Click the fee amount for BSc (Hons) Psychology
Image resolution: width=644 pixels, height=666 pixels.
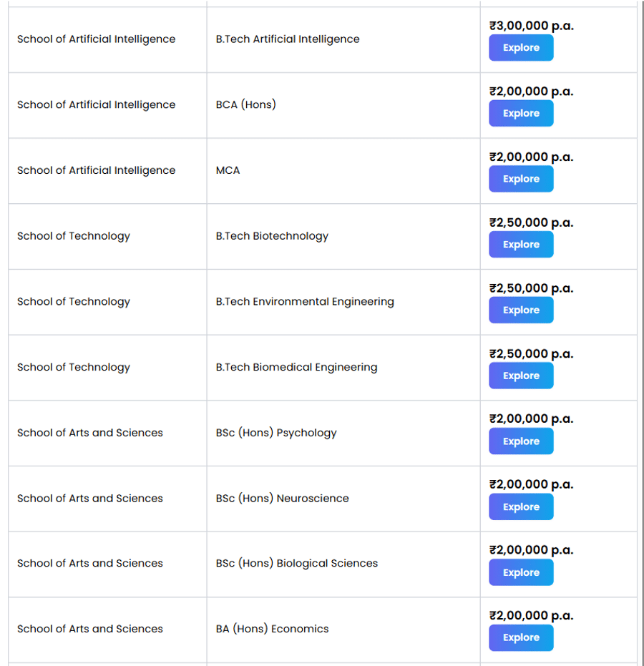(x=531, y=418)
